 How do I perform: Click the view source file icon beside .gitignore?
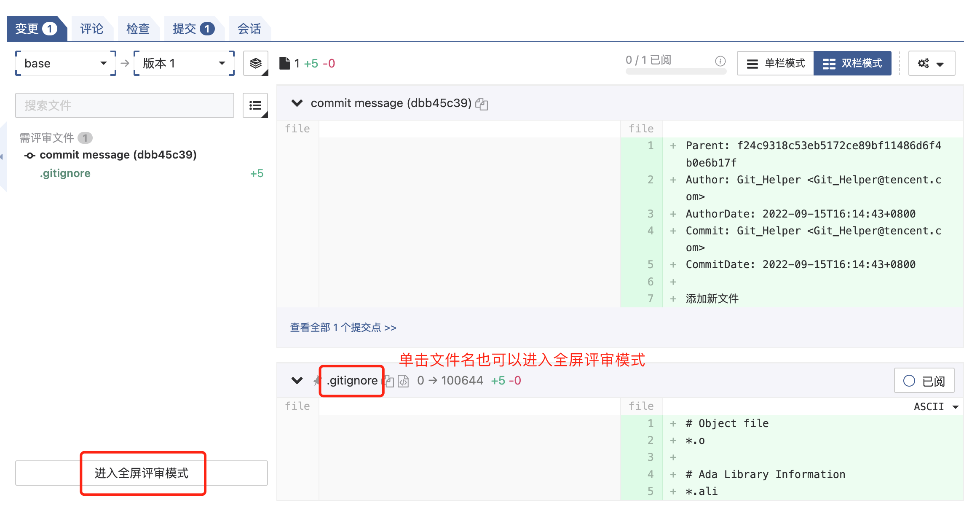(403, 381)
